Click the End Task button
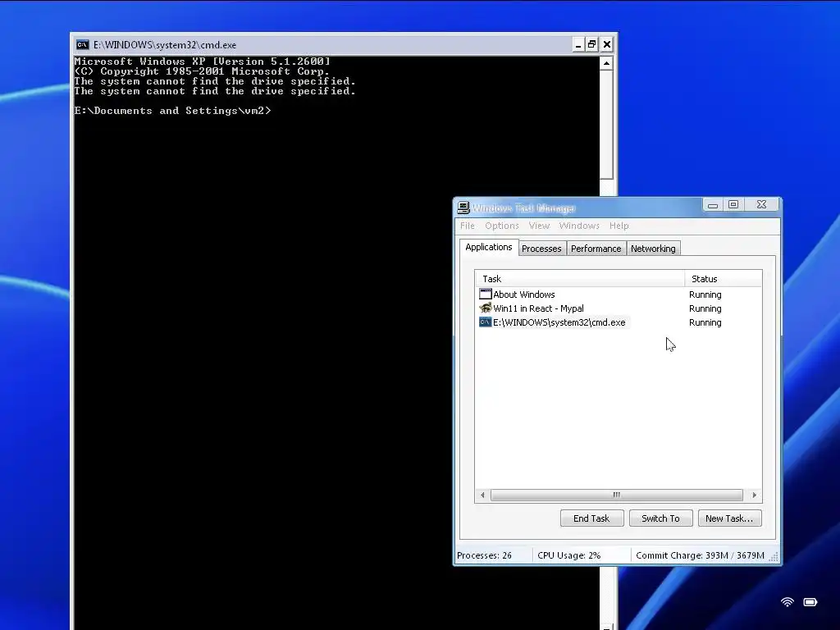This screenshot has width=840, height=630. [x=591, y=518]
